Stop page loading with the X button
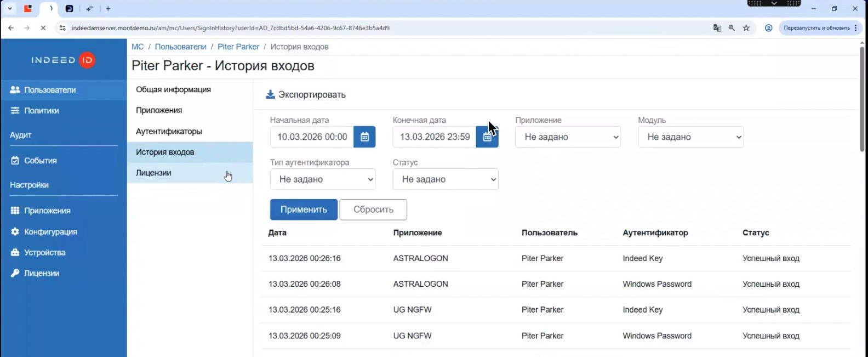 click(x=43, y=28)
